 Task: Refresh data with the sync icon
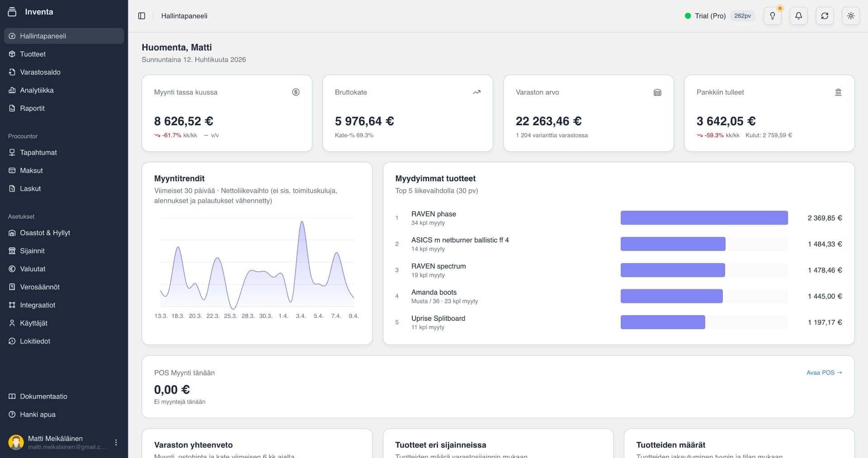[825, 16]
